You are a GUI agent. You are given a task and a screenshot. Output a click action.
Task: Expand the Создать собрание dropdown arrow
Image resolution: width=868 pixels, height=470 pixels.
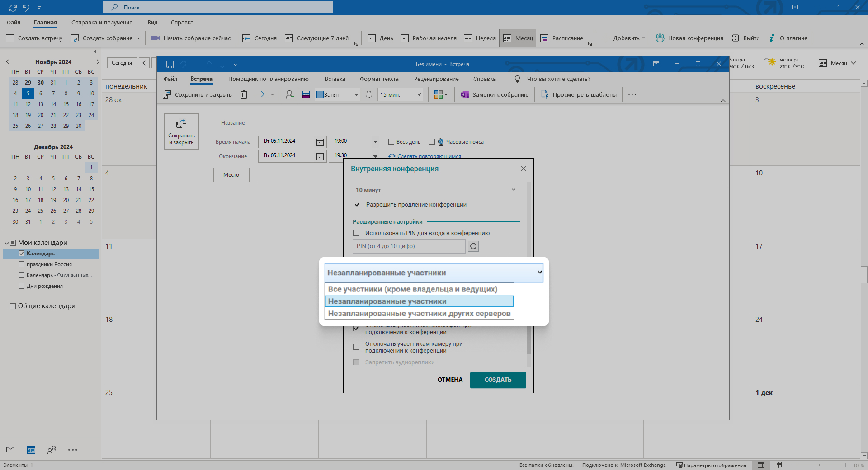(x=138, y=38)
